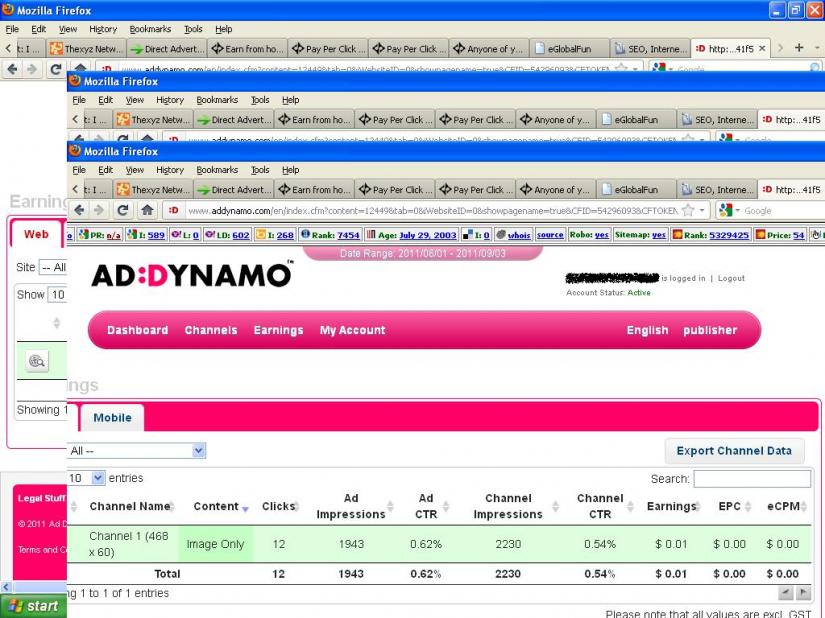Open Channels in pink navigation bar
825x618 pixels.
(x=211, y=330)
